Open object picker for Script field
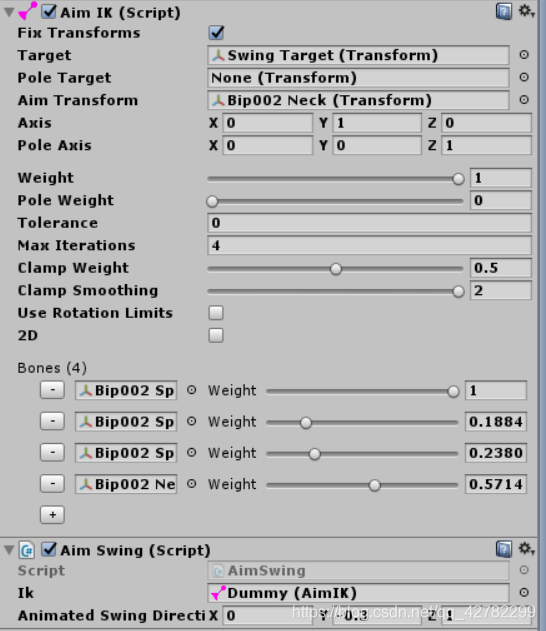 point(524,570)
